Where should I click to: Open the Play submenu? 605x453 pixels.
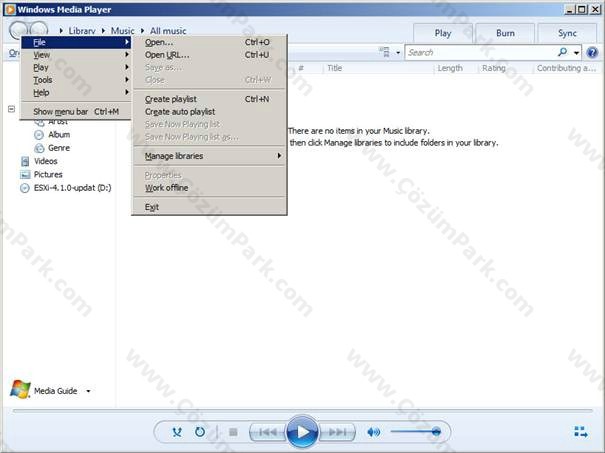click(x=76, y=67)
